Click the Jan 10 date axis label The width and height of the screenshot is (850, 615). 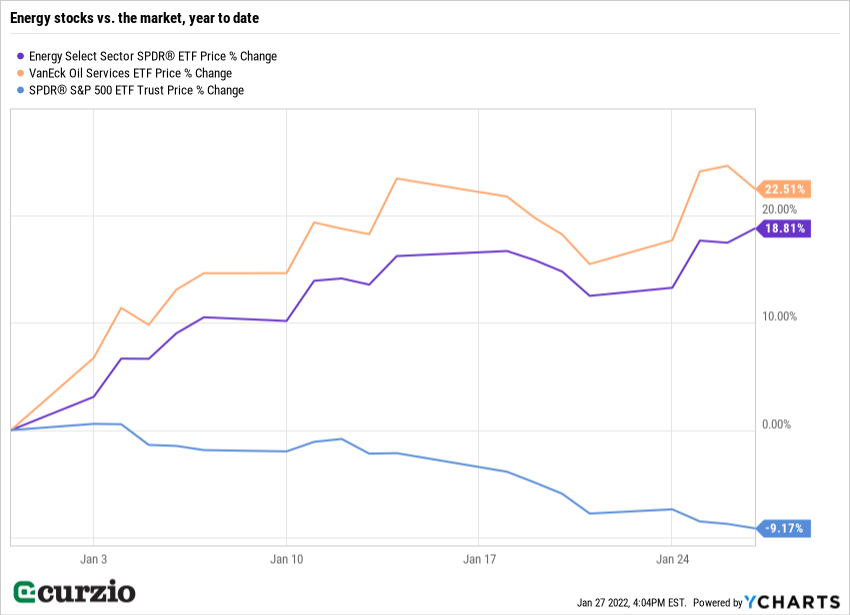(x=286, y=558)
